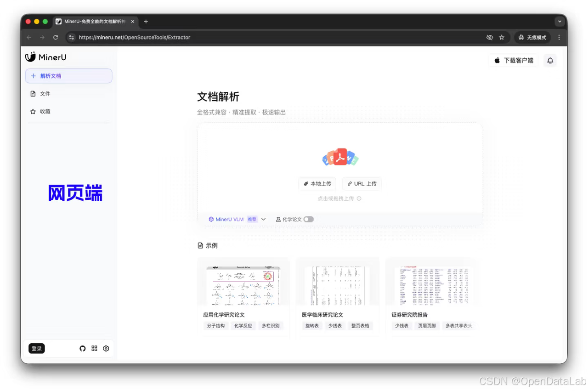This screenshot has height=391, width=588.
Task: Open the settings gear icon
Action: pyautogui.click(x=106, y=349)
